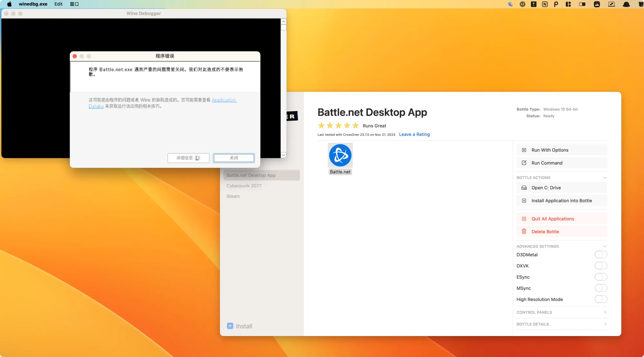
Task: Expand the Control Panels section
Action: coord(605,312)
